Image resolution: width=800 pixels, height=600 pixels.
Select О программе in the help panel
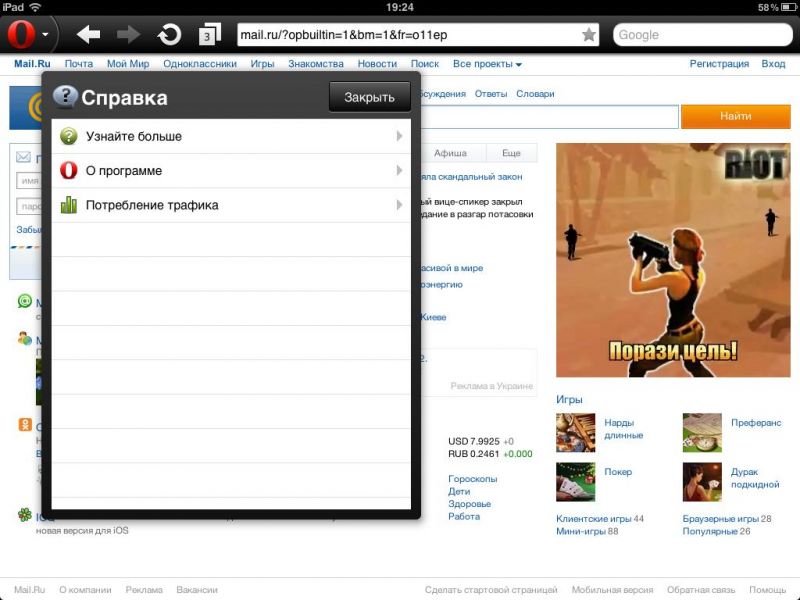124,171
